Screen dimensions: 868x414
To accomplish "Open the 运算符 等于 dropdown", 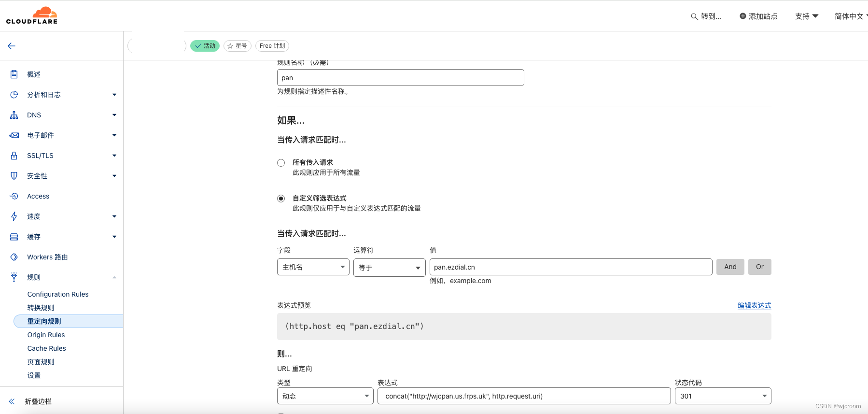I will pos(390,268).
